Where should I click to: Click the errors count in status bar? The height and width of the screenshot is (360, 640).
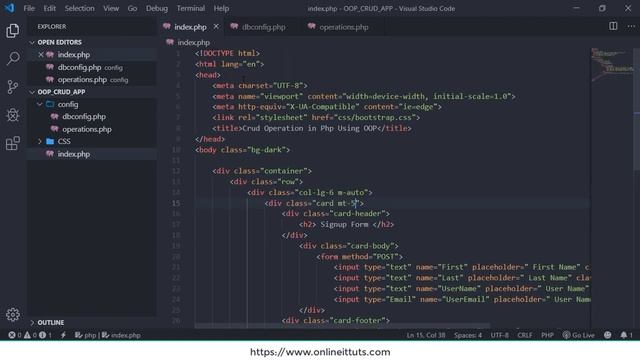pyautogui.click(x=15, y=335)
